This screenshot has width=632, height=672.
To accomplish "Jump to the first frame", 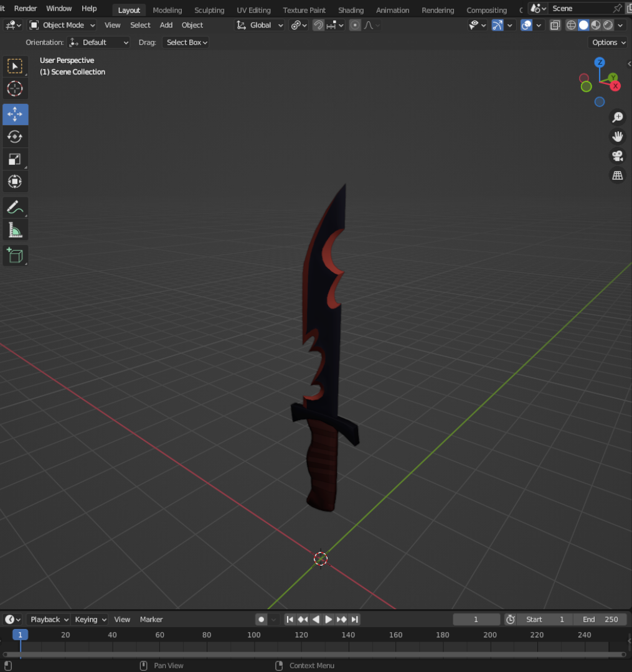I will tap(290, 619).
